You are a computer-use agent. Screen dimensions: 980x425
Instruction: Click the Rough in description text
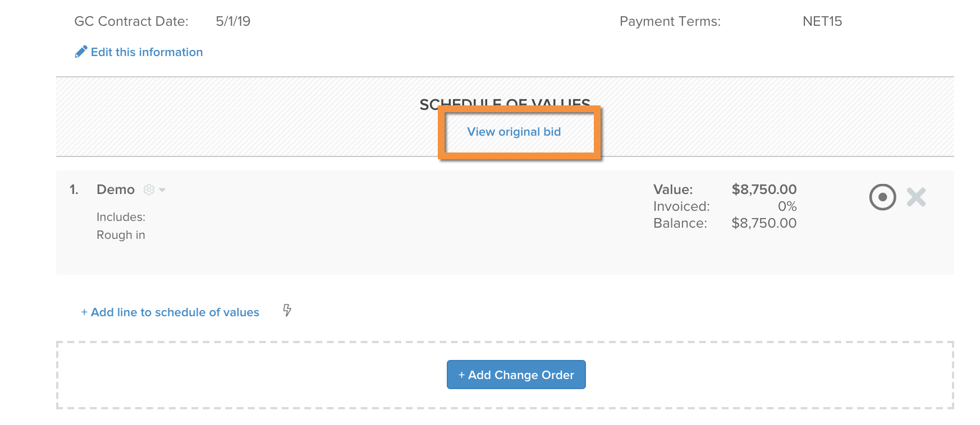coord(121,235)
